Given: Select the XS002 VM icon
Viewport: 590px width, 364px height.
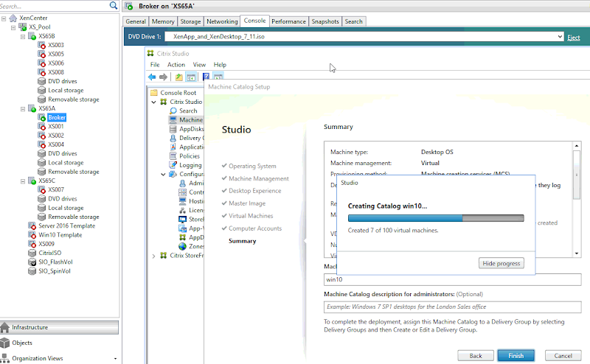Looking at the screenshot, I should [x=42, y=136].
